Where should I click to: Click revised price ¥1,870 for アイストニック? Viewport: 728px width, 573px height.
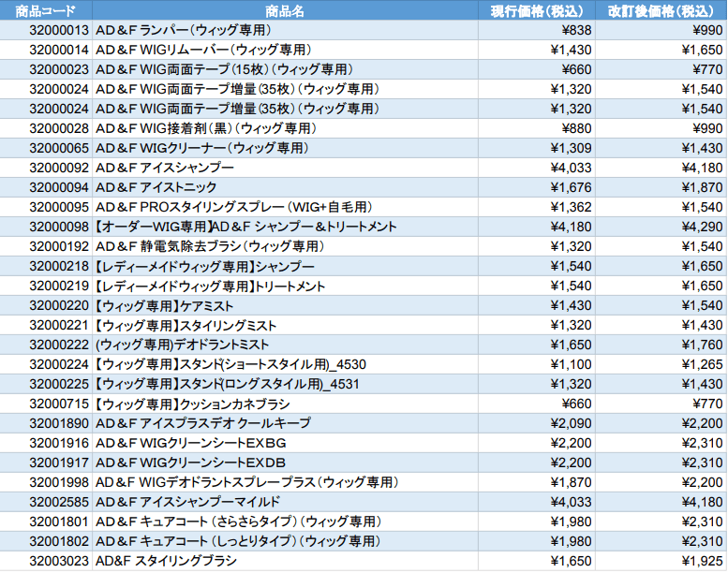click(661, 187)
